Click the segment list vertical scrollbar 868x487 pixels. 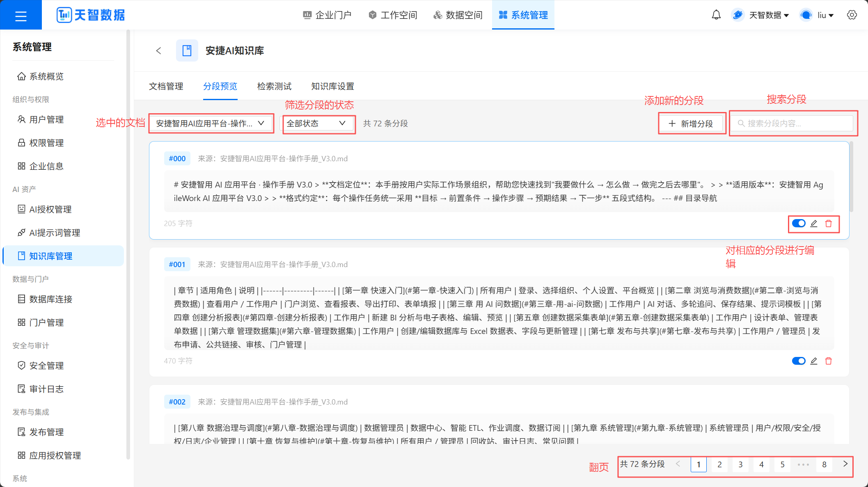coord(851,176)
